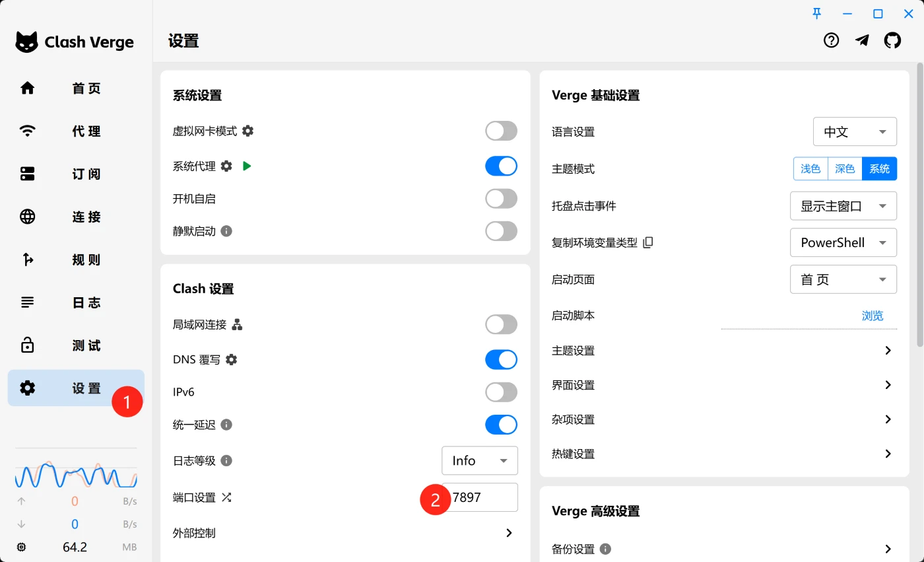
Task: Click the shuffle icon beside 端口设置
Action: pos(226,497)
